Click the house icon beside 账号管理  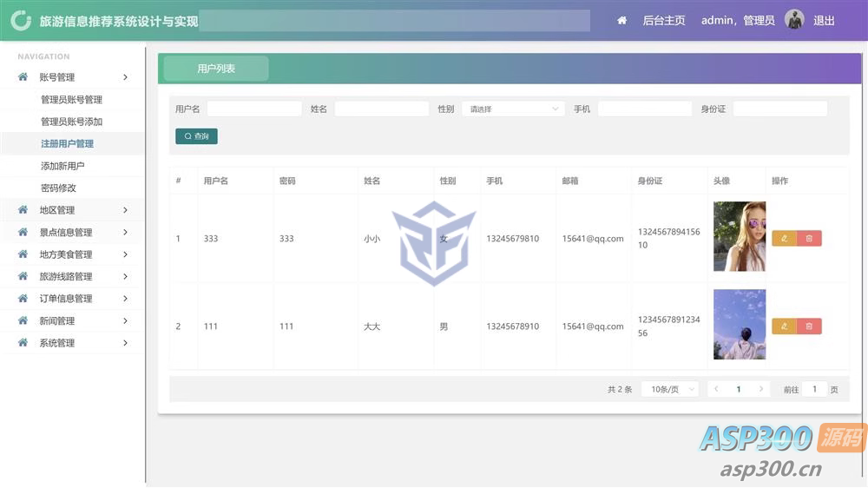tap(23, 77)
